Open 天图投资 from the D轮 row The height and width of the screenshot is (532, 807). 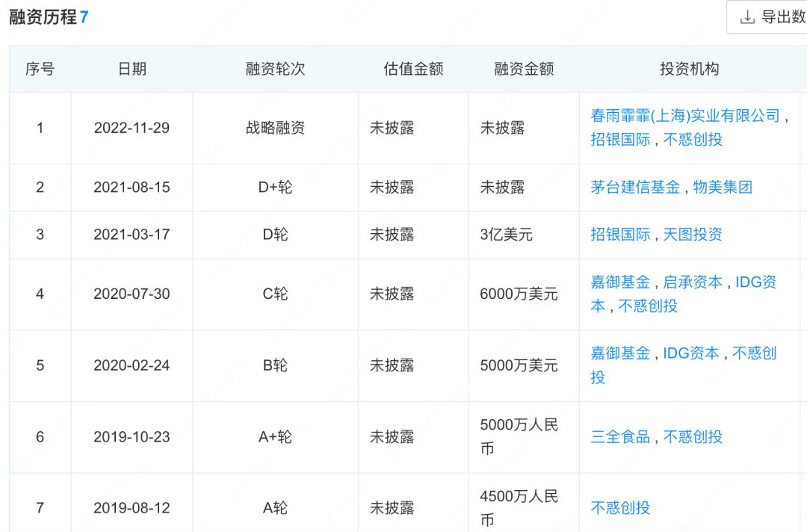695,235
